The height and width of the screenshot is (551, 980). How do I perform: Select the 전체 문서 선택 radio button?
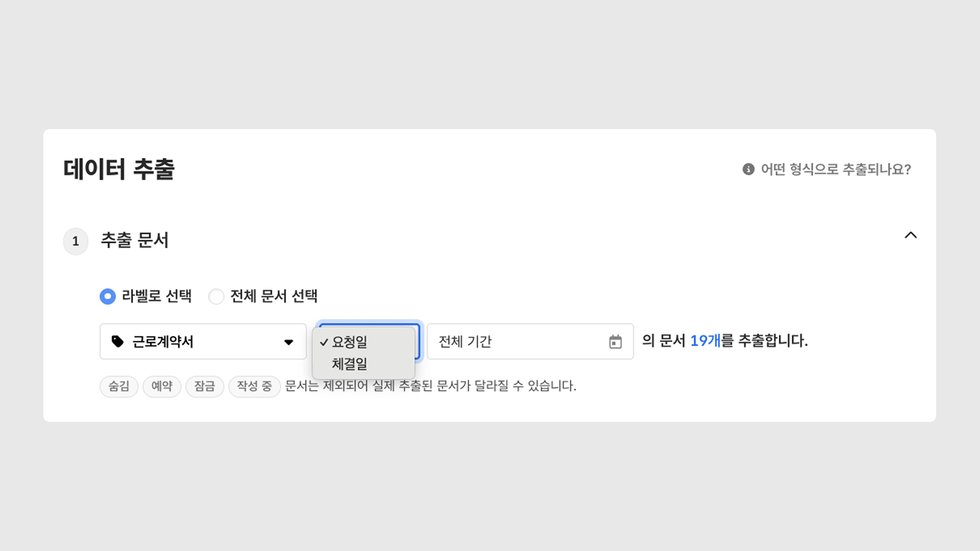click(x=216, y=296)
